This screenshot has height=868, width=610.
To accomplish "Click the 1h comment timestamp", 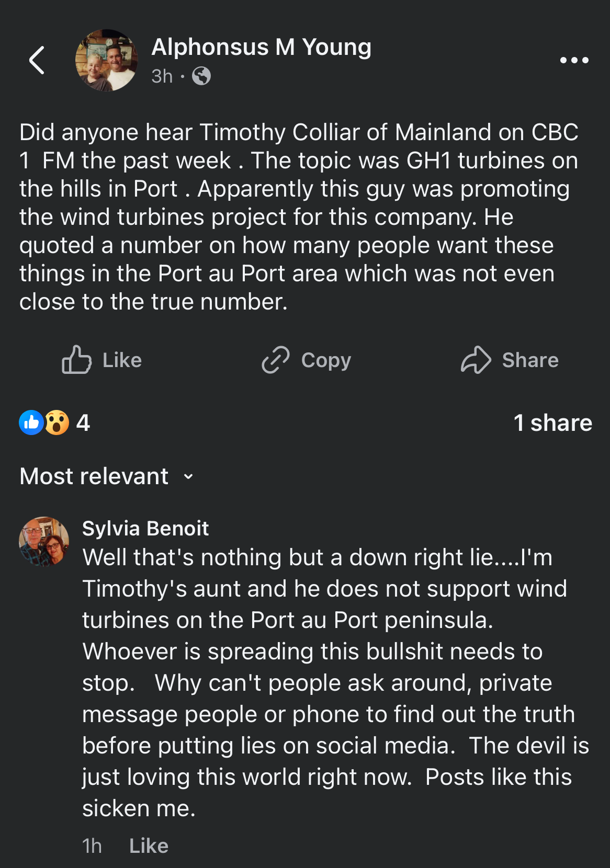I will (x=92, y=846).
